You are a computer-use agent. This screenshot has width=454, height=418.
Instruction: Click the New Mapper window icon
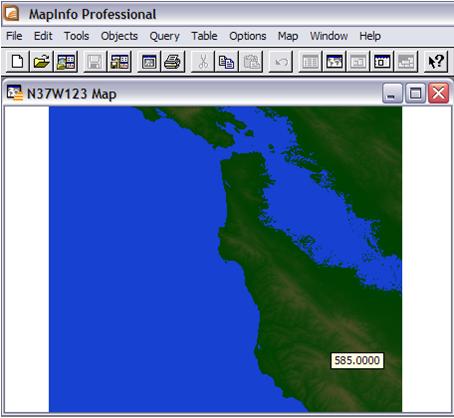[x=334, y=62]
